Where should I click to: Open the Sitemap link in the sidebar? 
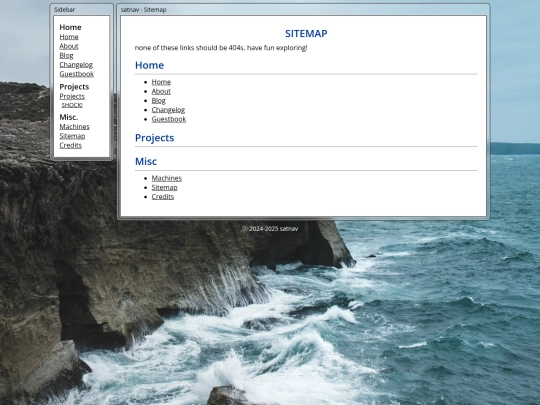click(x=72, y=136)
